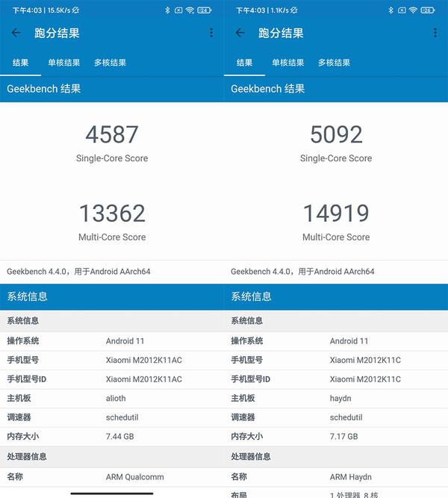The height and width of the screenshot is (498, 448).
Task: Click the 处理器信息 section in right screenshot
Action: click(x=336, y=457)
